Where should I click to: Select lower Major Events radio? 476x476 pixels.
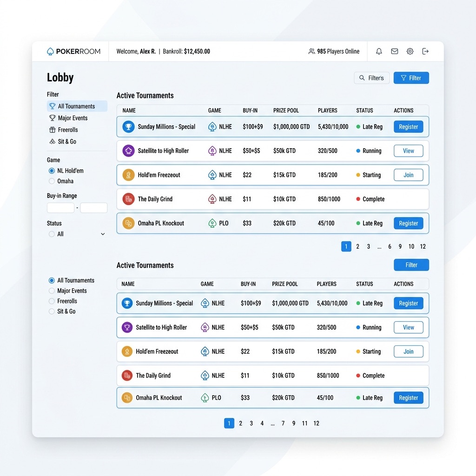click(52, 291)
